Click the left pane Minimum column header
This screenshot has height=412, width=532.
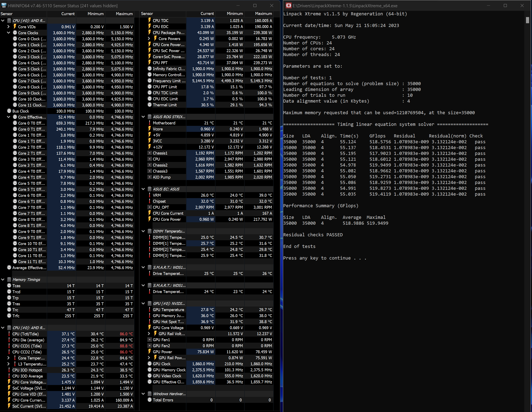pyautogui.click(x=91, y=14)
